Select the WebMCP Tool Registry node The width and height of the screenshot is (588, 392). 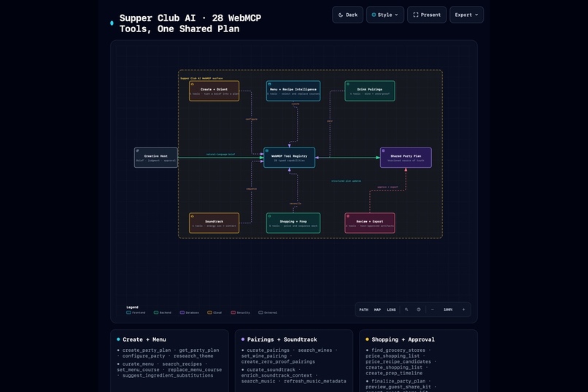click(x=289, y=158)
